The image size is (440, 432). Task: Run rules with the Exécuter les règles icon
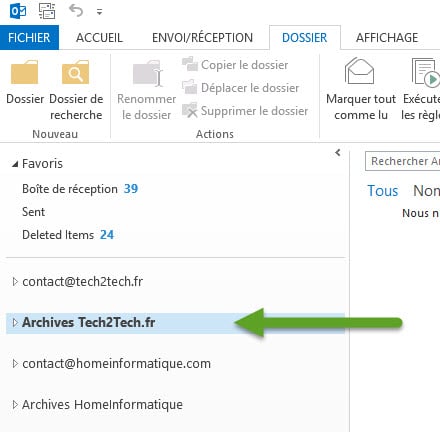coord(426,72)
